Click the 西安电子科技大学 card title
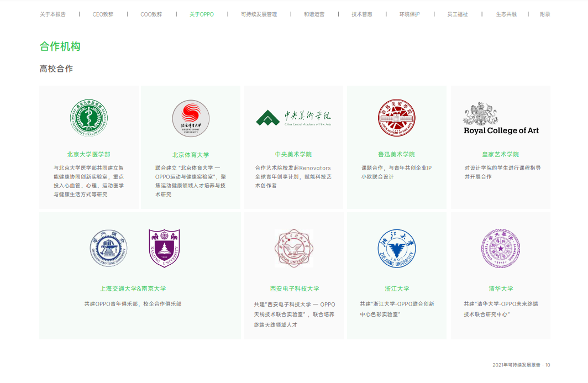The height and width of the screenshot is (383, 588). 295,288
